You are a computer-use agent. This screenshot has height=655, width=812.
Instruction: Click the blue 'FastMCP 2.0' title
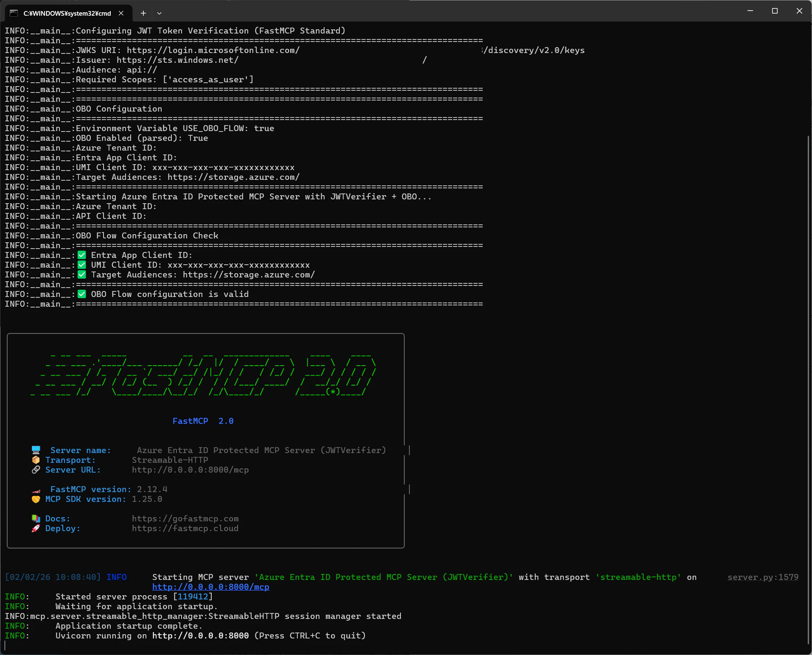[x=203, y=421]
